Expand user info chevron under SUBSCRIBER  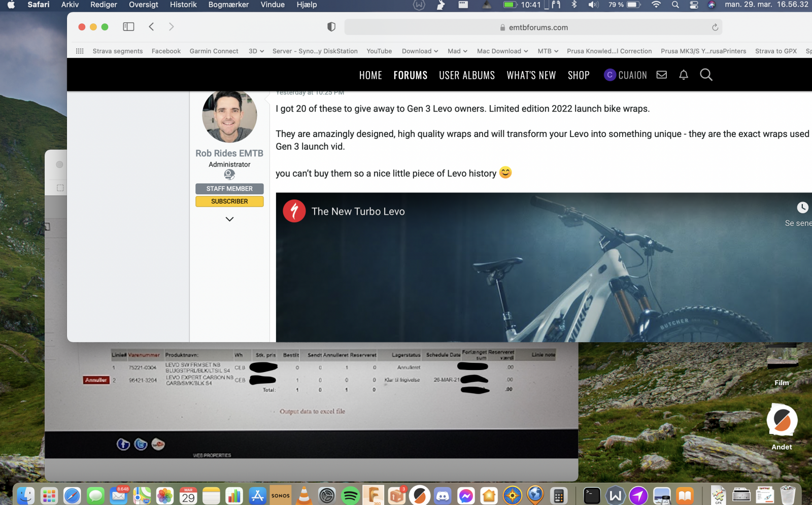229,219
